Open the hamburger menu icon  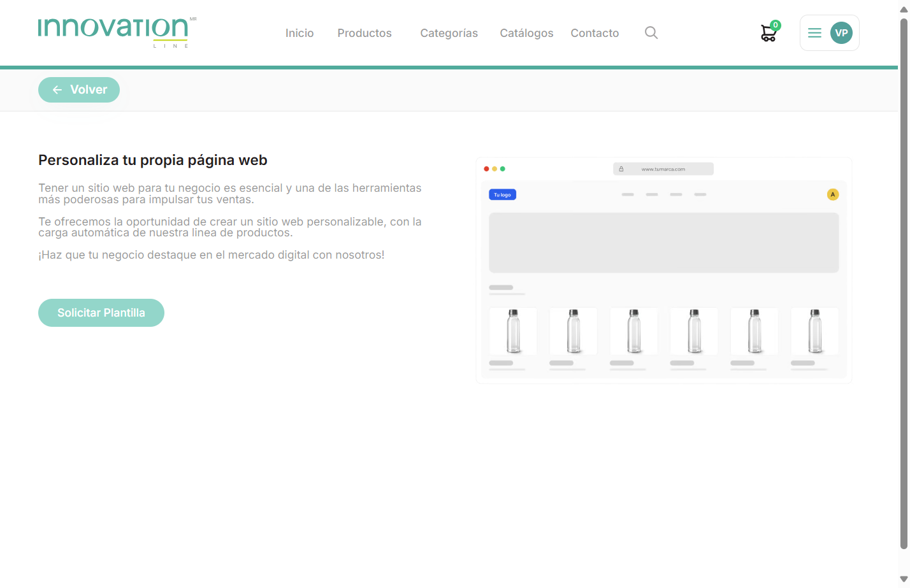[x=814, y=32]
